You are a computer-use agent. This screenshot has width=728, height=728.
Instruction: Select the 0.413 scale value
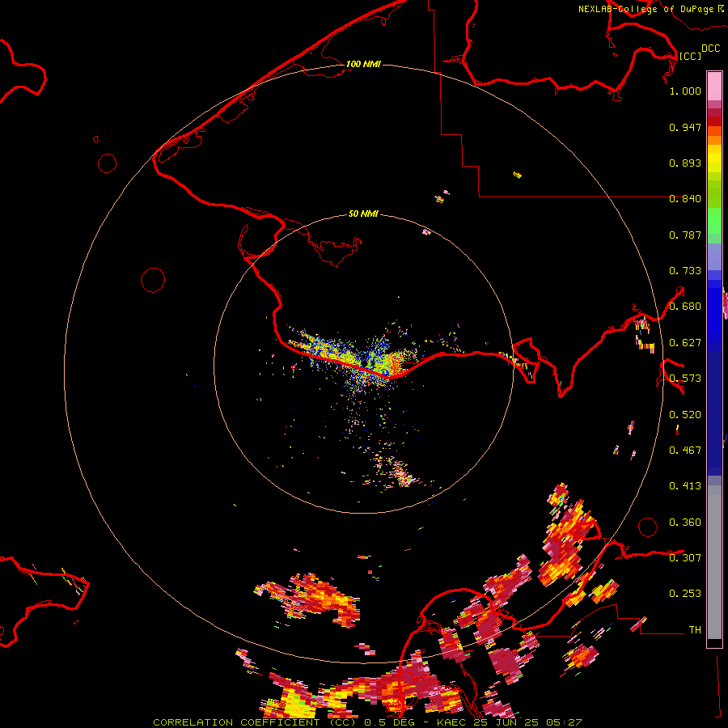[685, 486]
